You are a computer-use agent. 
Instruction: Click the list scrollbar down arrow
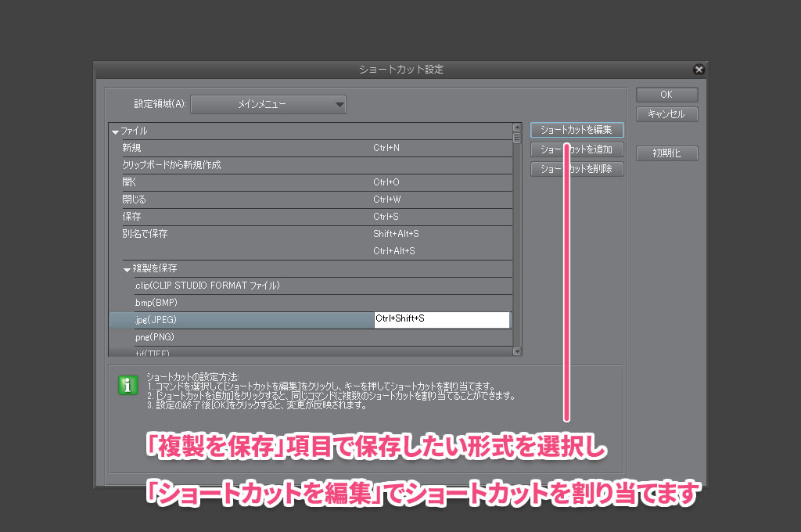click(x=517, y=352)
